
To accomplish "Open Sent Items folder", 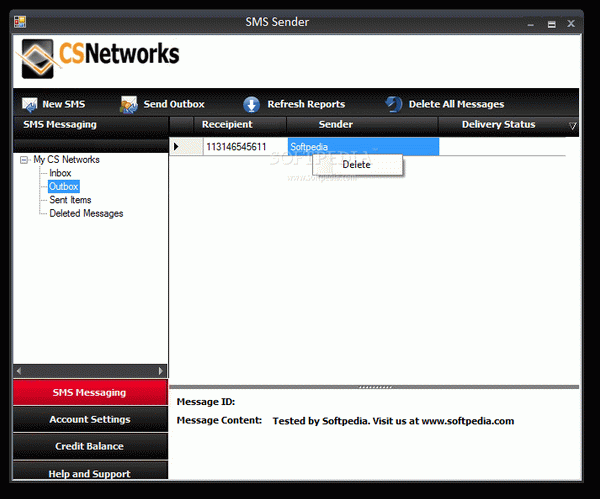I will click(x=70, y=200).
